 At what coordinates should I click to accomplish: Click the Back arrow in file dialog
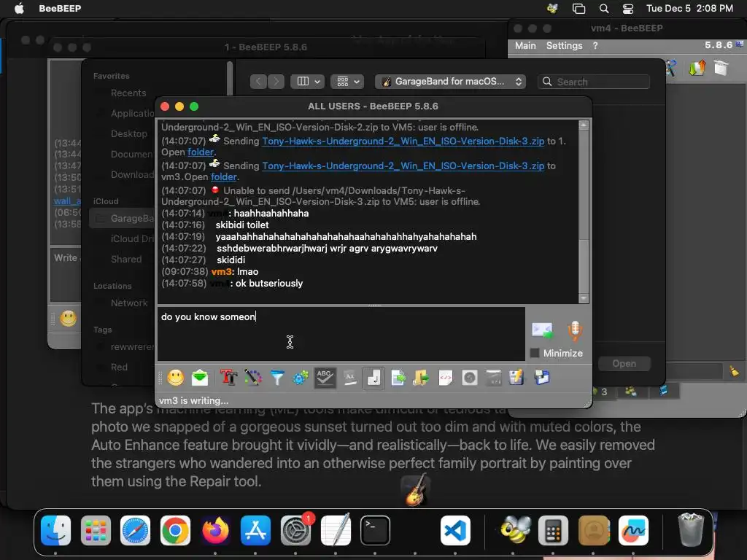coord(258,82)
